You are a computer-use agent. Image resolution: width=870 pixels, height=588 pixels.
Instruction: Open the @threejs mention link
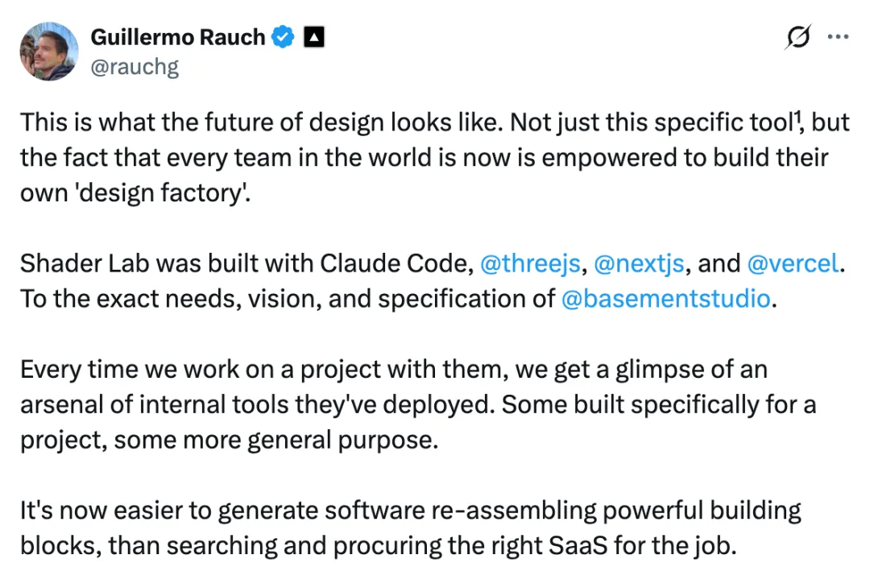(x=530, y=263)
